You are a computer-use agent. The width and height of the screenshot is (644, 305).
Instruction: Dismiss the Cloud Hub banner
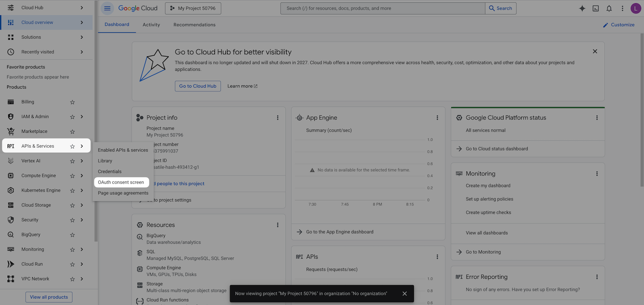click(595, 52)
